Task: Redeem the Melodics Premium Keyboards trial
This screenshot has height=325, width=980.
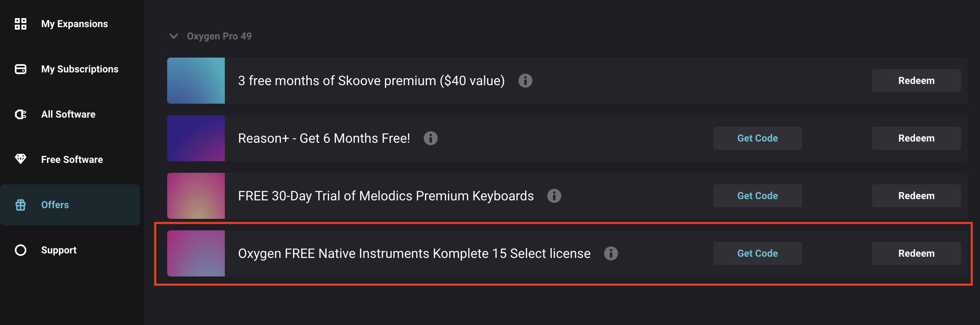Action: [x=916, y=196]
